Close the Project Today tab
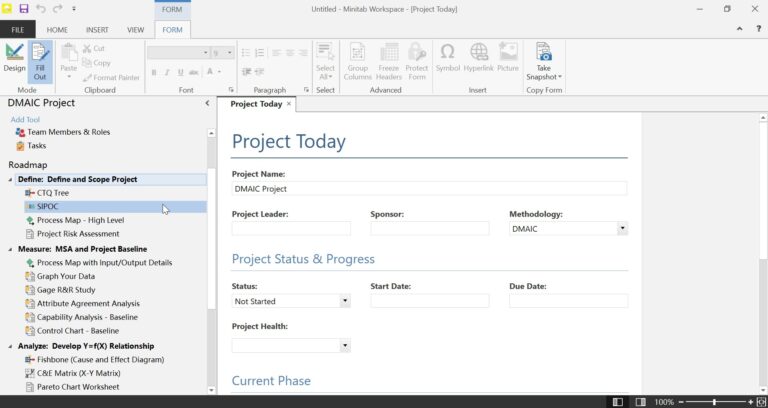The height and width of the screenshot is (408, 768). pos(289,104)
